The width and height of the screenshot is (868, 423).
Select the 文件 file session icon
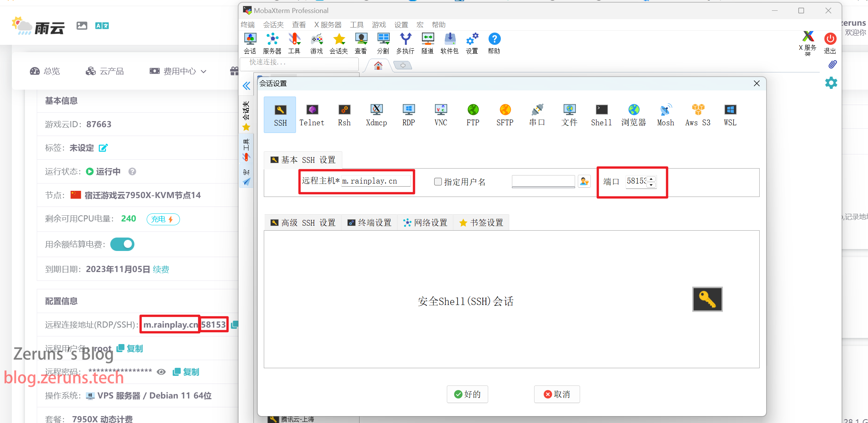(569, 115)
